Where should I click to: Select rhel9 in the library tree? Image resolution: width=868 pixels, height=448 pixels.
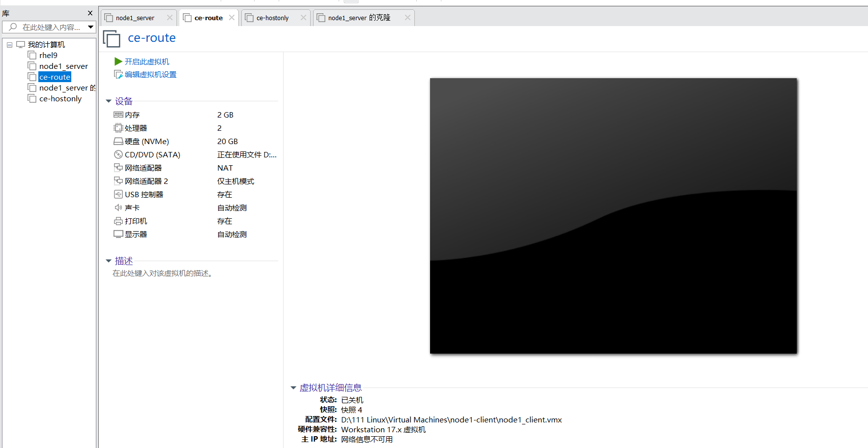click(x=48, y=55)
